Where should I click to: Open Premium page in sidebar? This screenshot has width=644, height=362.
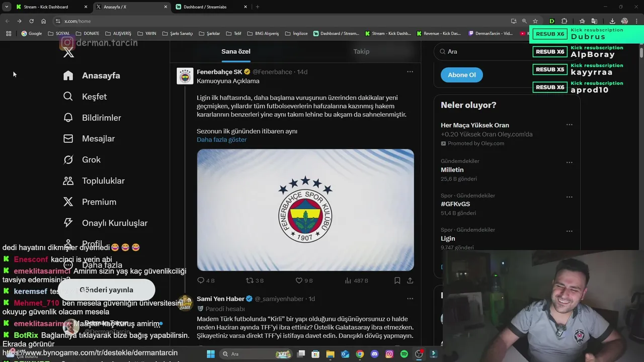coord(90,202)
